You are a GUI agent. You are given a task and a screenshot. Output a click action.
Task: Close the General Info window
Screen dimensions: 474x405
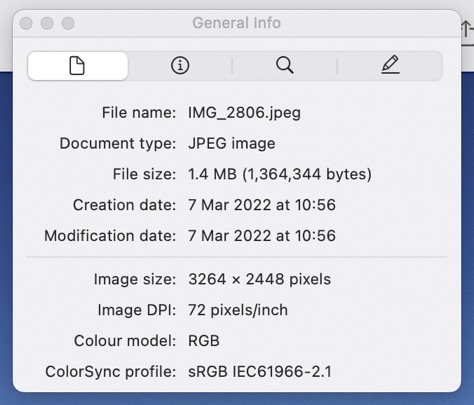[x=26, y=23]
